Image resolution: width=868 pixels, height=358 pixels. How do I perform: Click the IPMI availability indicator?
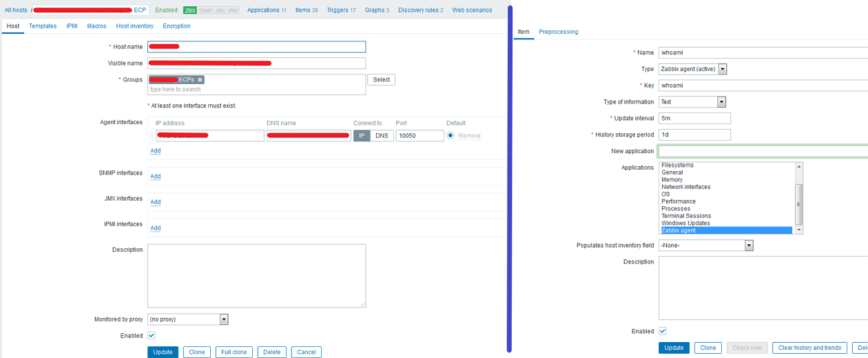[x=233, y=10]
